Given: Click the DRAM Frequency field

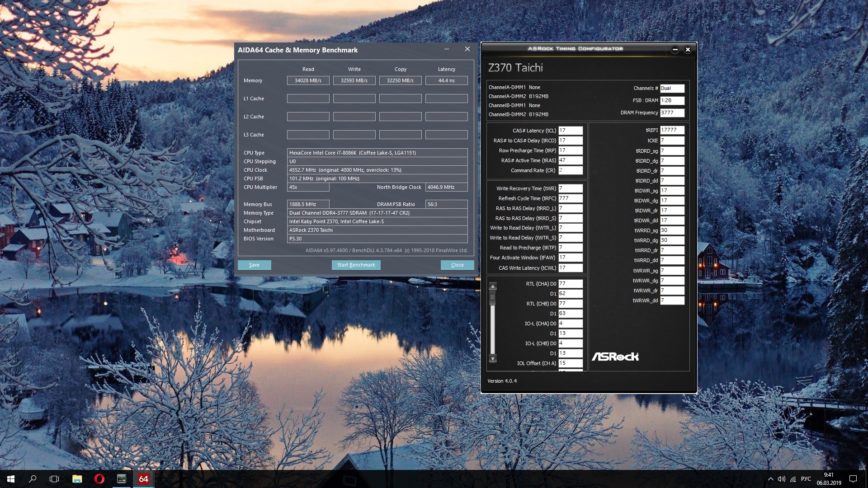Looking at the screenshot, I should [x=672, y=113].
